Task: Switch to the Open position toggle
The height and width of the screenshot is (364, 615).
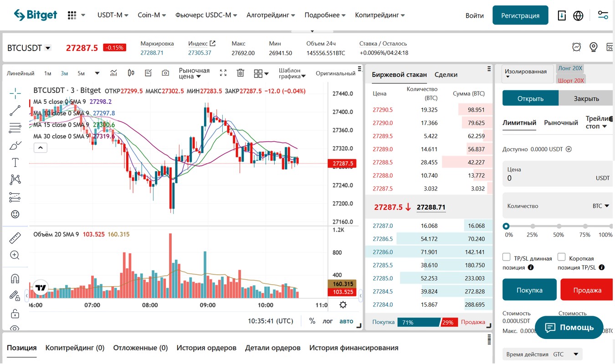Action: point(530,98)
